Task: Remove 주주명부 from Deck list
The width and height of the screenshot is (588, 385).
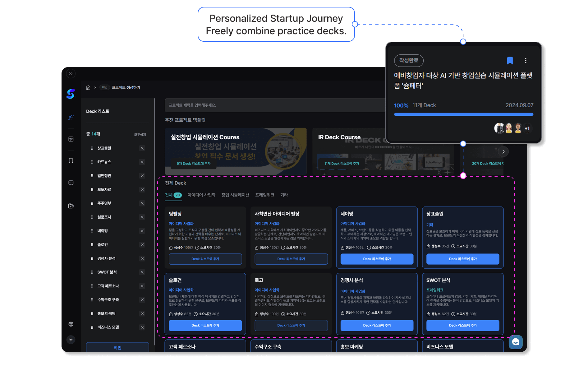Action: coord(142,203)
